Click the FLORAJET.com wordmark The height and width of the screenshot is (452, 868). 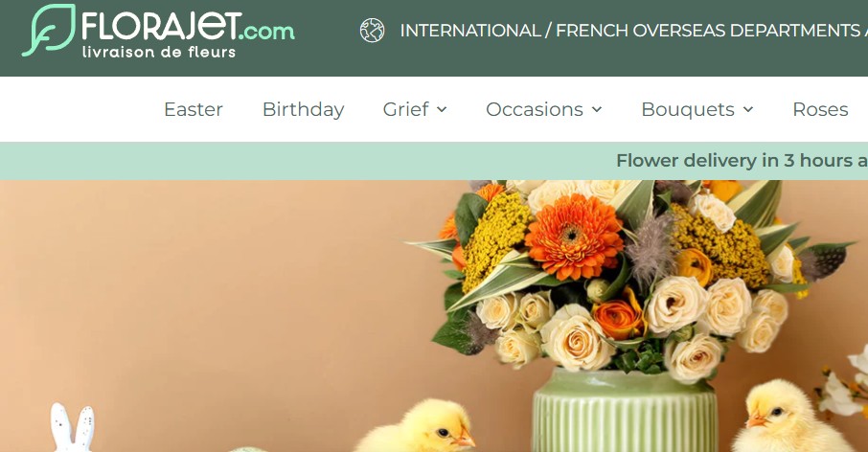coord(188,27)
